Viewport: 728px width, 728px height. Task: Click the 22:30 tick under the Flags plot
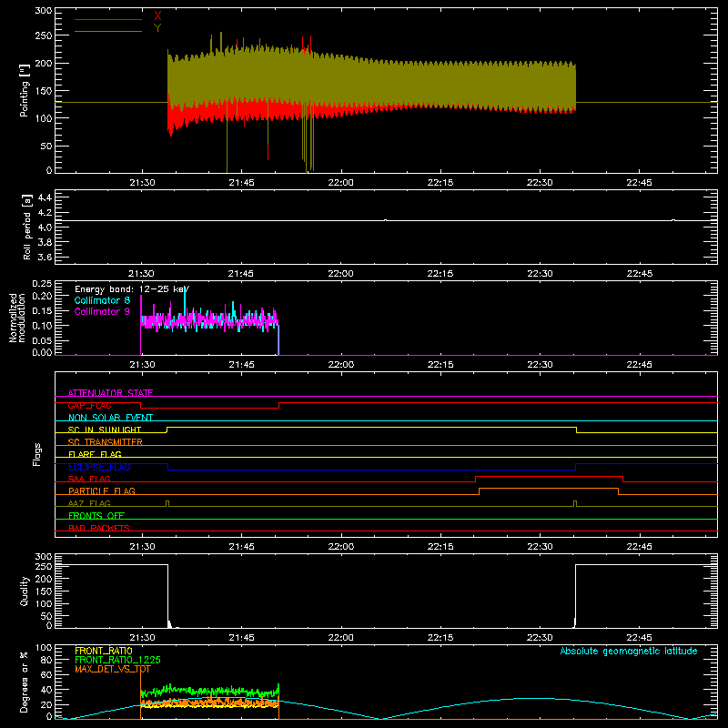[540, 547]
